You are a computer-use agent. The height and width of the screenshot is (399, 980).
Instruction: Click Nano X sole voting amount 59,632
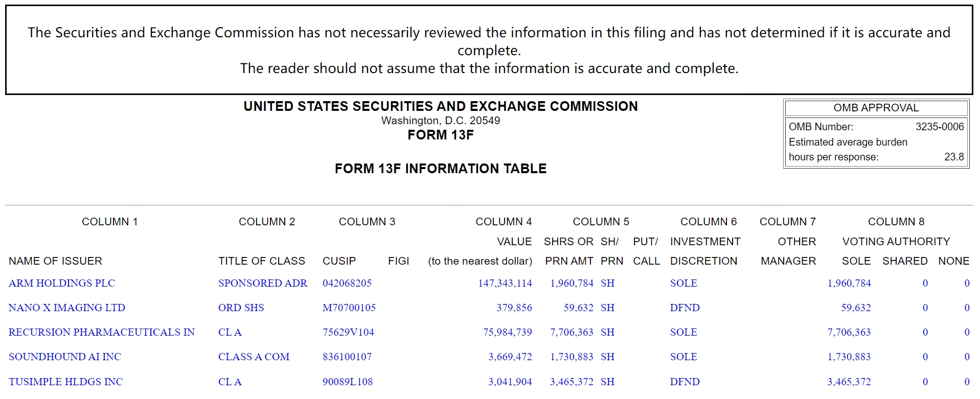(856, 308)
